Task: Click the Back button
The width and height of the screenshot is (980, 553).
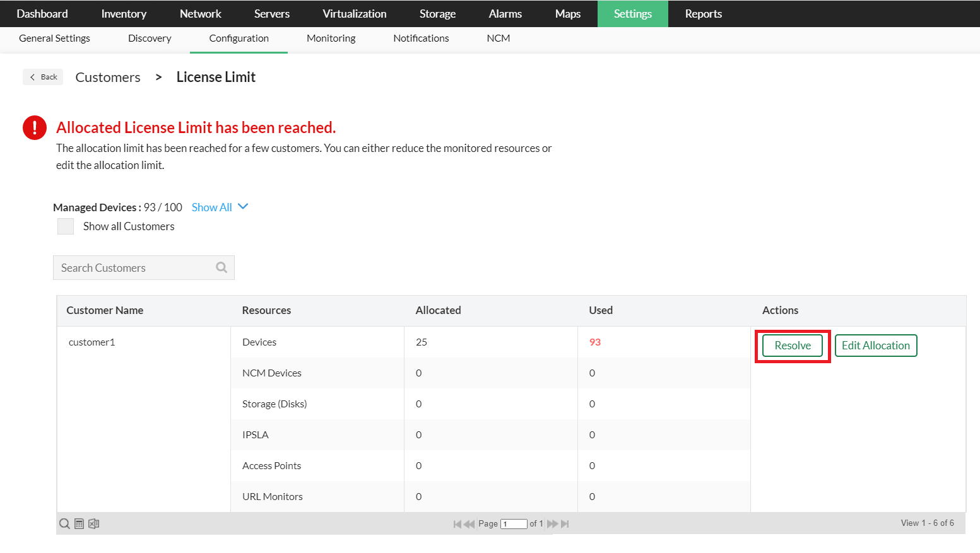Action: 43,77
